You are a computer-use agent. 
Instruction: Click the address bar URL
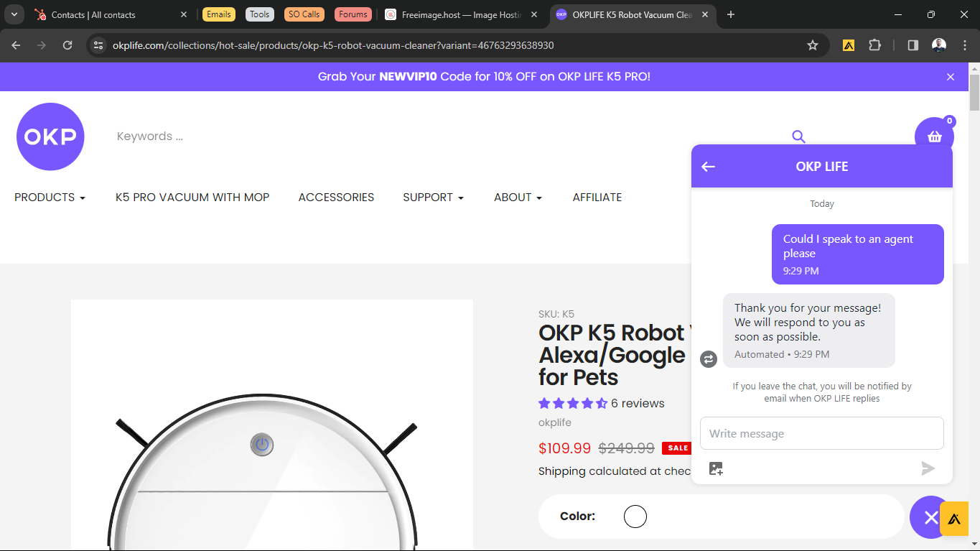(x=333, y=45)
